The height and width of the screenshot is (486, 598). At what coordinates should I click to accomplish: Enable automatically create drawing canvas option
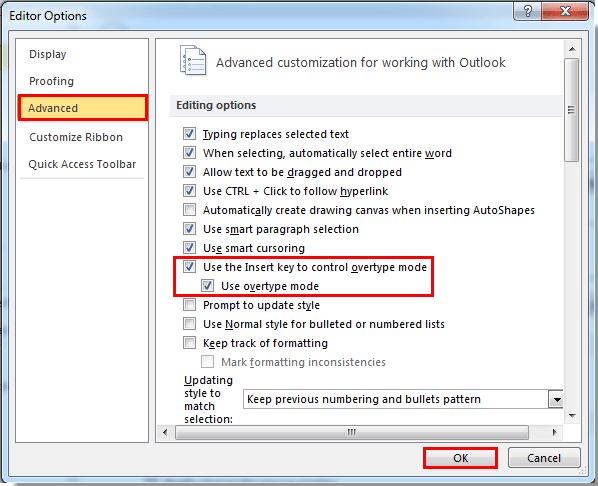[190, 210]
